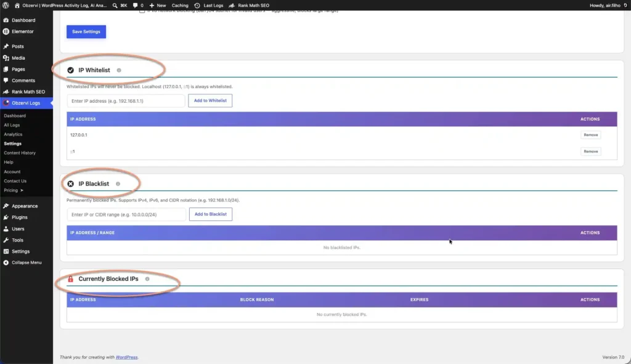Open Last Logs clock icon in admin bar

(197, 5)
